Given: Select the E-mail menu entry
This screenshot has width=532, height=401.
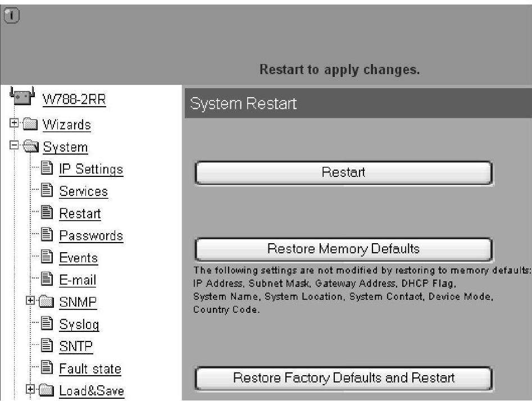Looking at the screenshot, I should (x=78, y=280).
